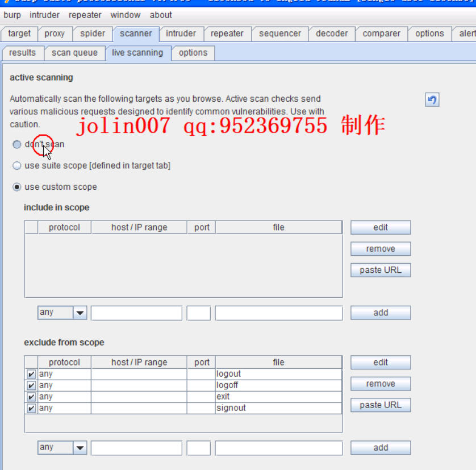
Task: Uncheck the logoff exclusion rule checkbox
Action: (31, 385)
